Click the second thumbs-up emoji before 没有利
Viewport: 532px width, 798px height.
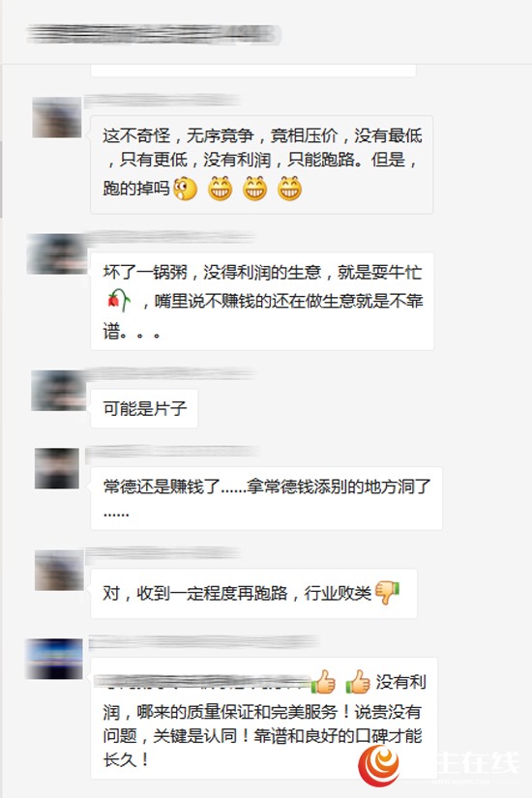tap(359, 682)
